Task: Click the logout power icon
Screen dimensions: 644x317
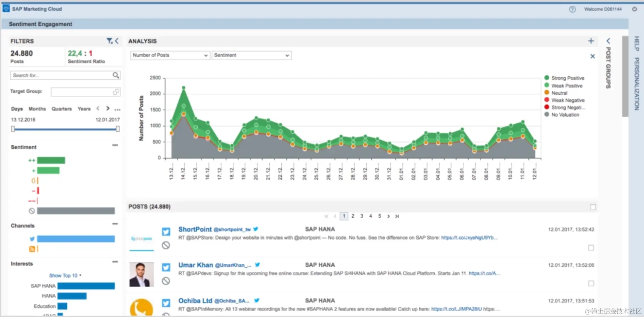Action: click(x=634, y=9)
